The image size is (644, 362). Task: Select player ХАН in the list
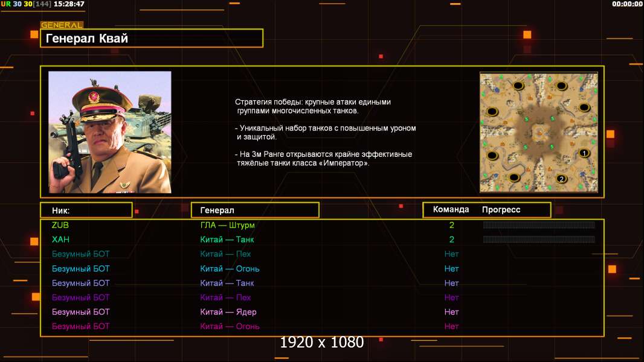coord(60,240)
